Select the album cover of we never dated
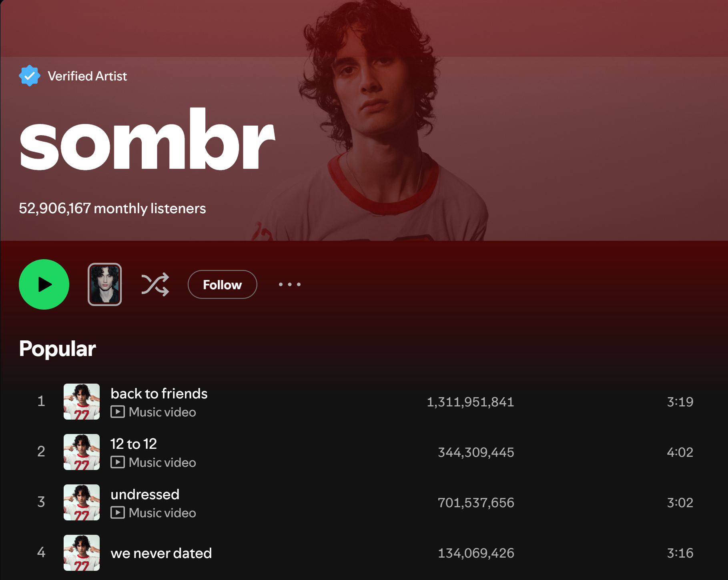The width and height of the screenshot is (728, 580). (82, 553)
